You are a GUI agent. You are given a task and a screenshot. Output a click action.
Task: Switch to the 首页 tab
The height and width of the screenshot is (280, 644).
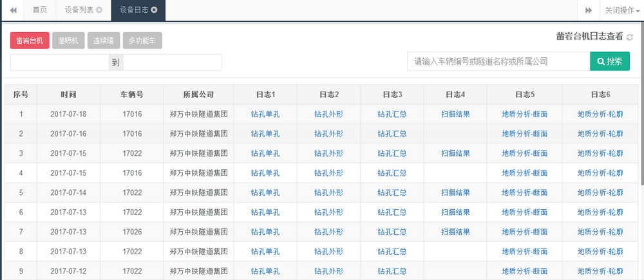point(40,10)
